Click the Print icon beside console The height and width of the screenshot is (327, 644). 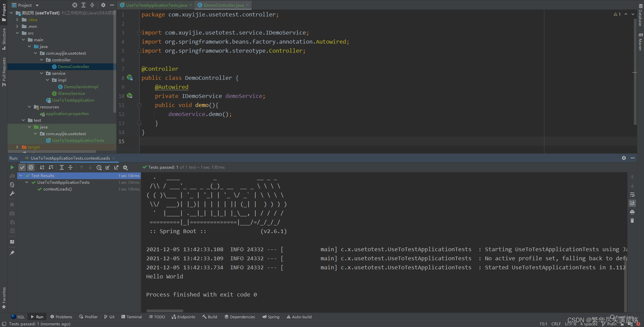pyautogui.click(x=632, y=212)
